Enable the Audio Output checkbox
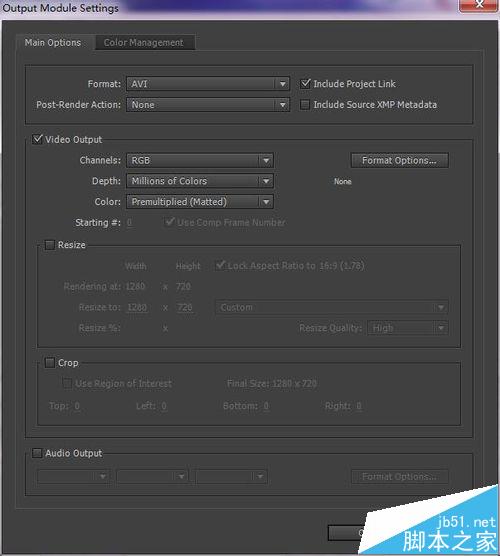Image resolution: width=500 pixels, height=556 pixels. [37, 453]
